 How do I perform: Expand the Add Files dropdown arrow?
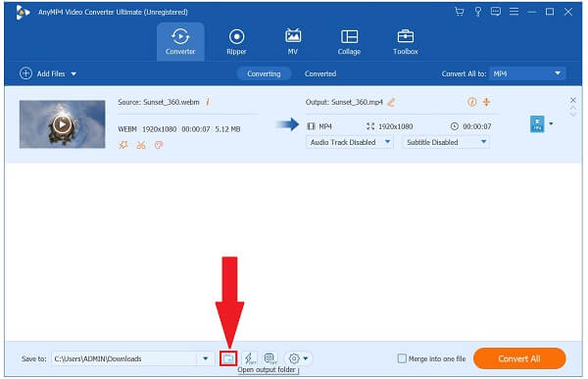[x=73, y=74]
